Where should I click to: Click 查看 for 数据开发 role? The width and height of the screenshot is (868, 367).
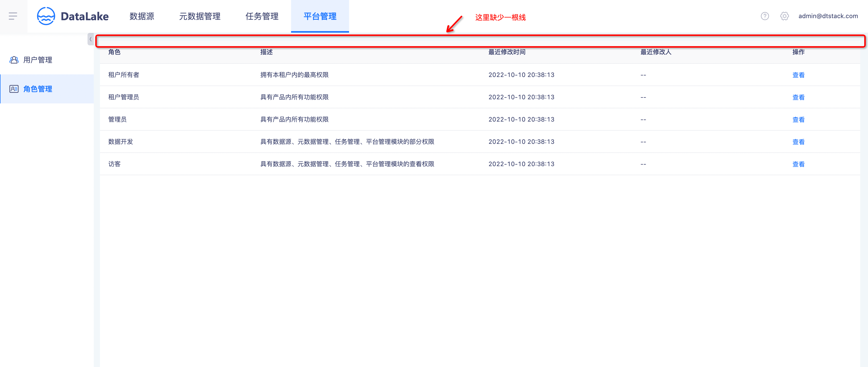coord(799,141)
